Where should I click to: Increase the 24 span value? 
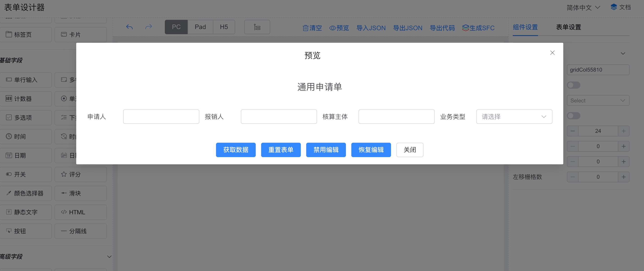tap(623, 131)
